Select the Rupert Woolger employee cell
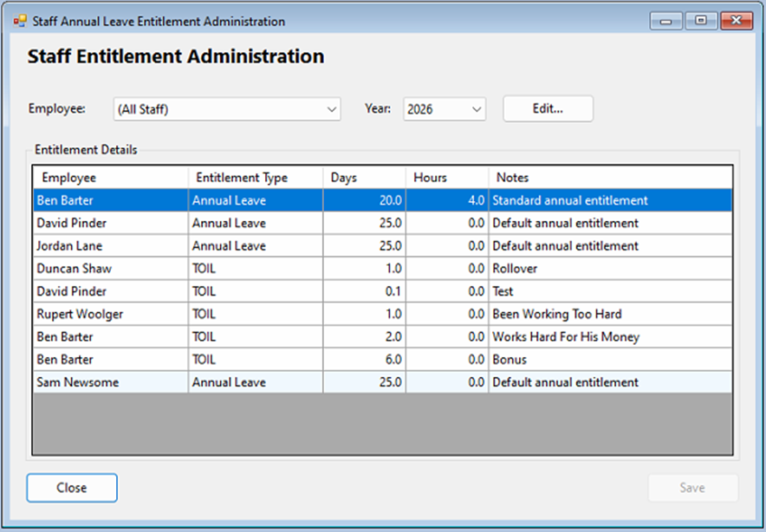Screen dimensions: 766x532 tap(110, 314)
